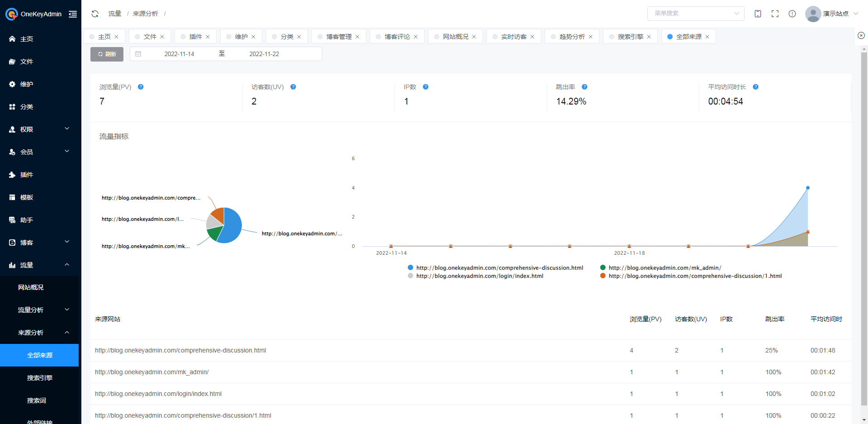Click blue peak data point on line chart
The height and width of the screenshot is (424, 868).
[x=808, y=188]
